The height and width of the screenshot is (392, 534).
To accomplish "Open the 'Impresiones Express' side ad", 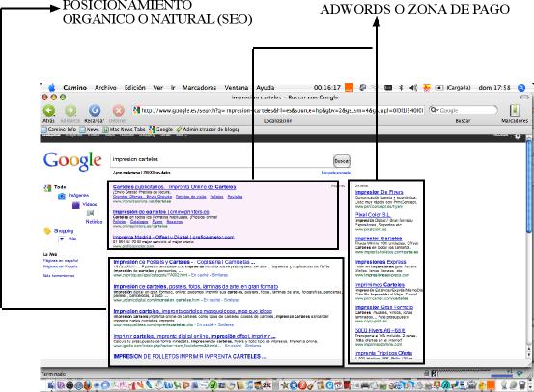I will [x=380, y=262].
